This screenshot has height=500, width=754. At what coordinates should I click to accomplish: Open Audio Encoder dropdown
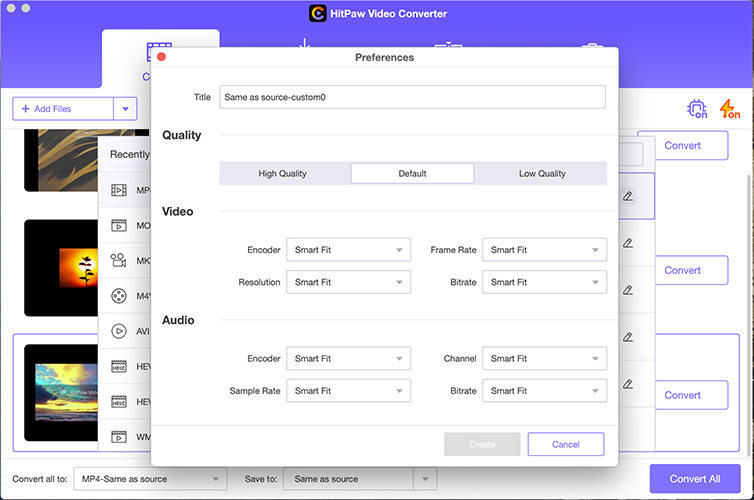coord(349,359)
